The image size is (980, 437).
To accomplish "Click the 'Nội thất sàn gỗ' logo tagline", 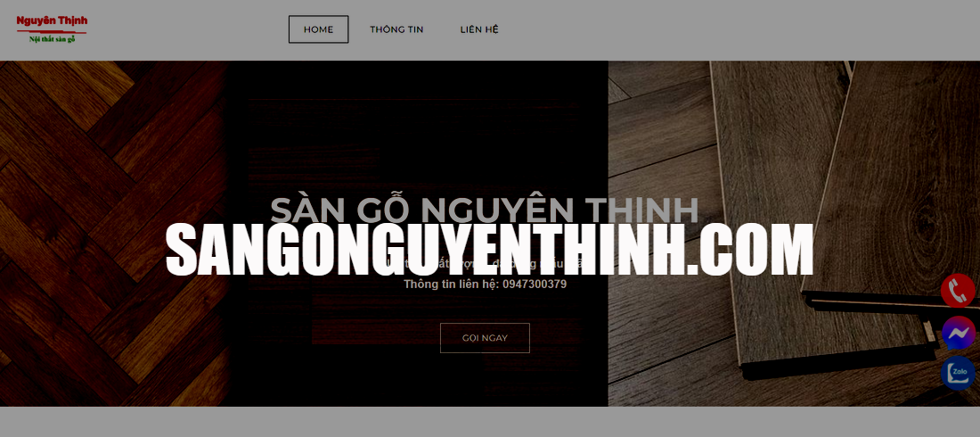I will click(x=52, y=39).
